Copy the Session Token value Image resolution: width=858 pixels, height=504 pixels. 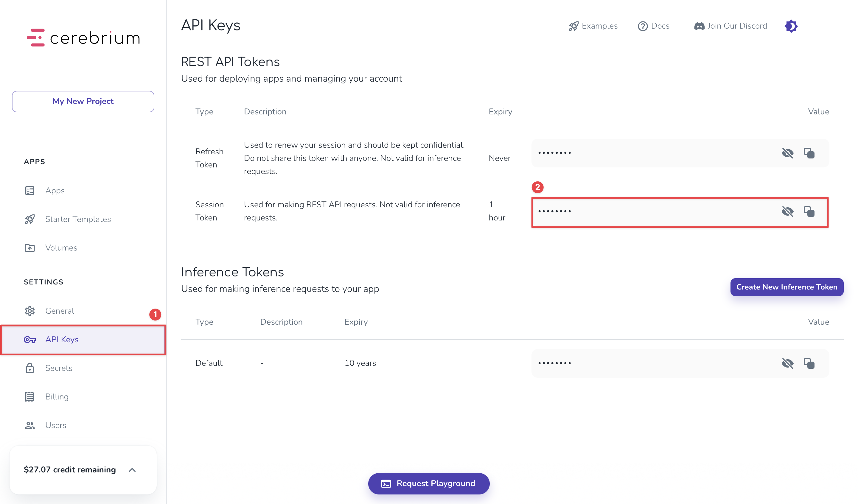click(809, 211)
